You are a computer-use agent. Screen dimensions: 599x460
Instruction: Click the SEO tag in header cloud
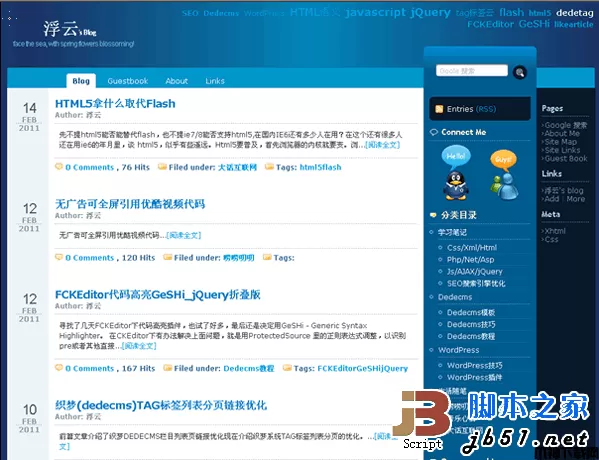click(x=190, y=13)
